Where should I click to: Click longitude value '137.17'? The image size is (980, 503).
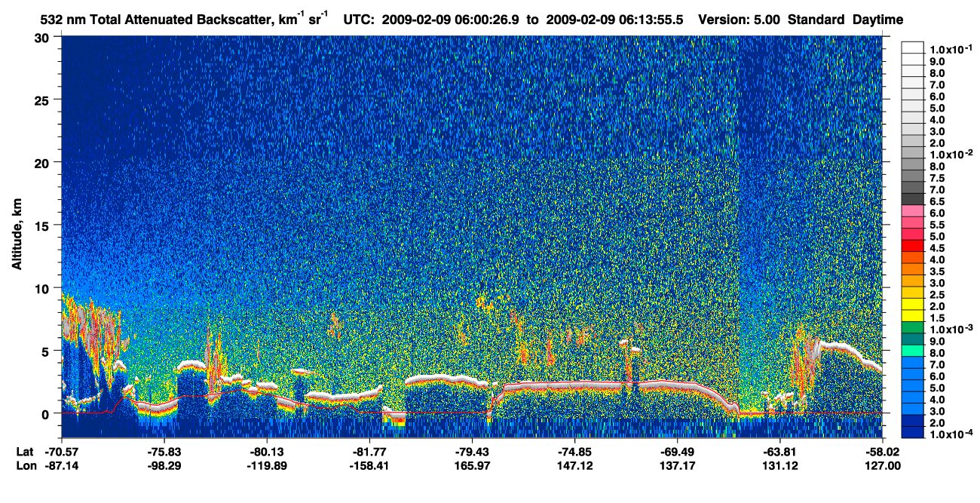(677, 465)
